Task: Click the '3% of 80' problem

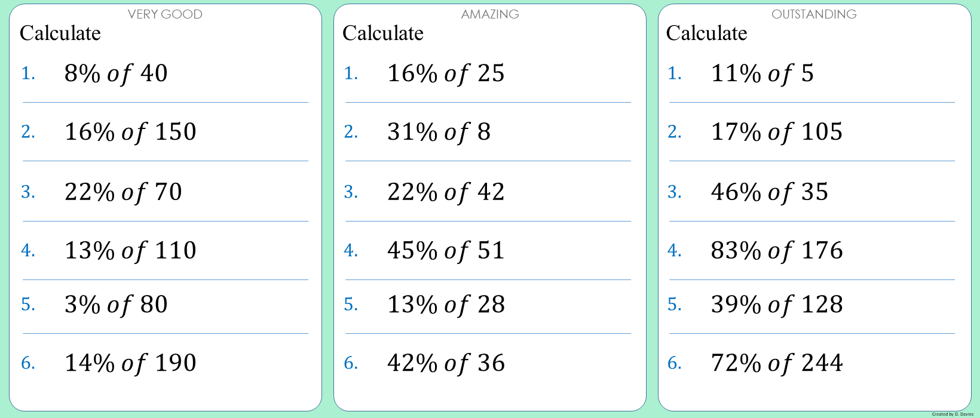Action: [x=116, y=305]
